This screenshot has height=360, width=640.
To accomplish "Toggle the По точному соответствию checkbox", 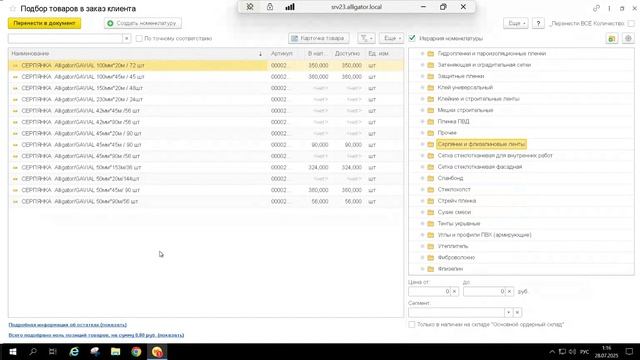I will pos(139,38).
